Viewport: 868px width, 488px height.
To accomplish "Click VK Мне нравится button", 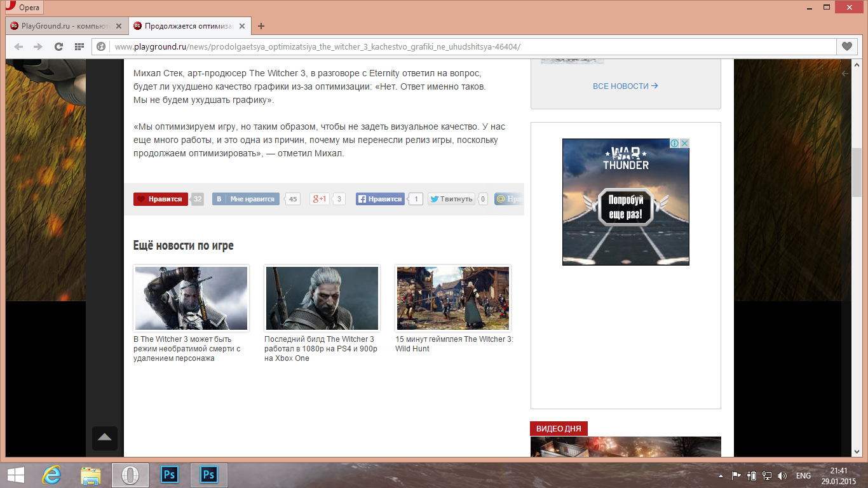I will (246, 199).
